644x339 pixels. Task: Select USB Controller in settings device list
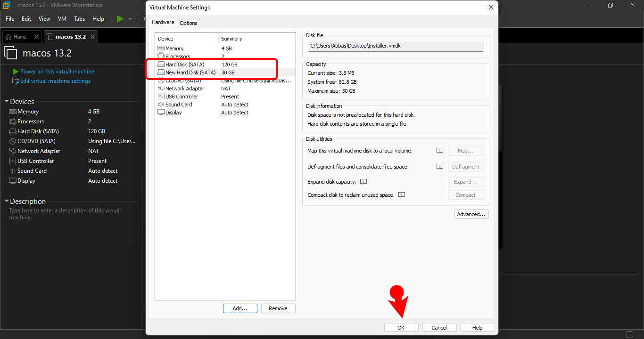pyautogui.click(x=225, y=97)
